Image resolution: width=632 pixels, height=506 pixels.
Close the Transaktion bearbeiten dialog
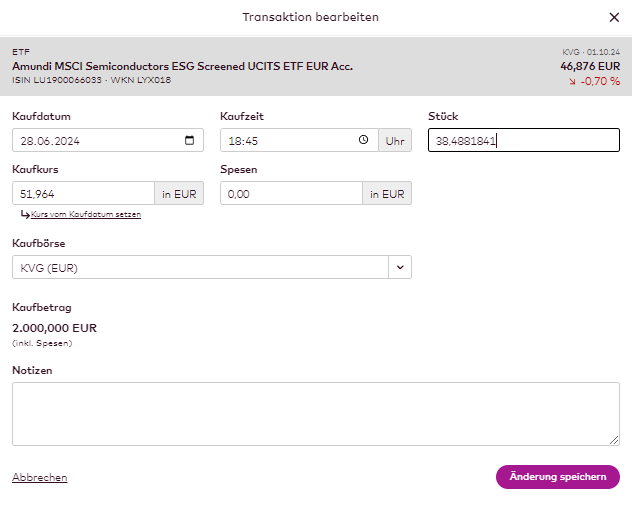click(x=614, y=17)
